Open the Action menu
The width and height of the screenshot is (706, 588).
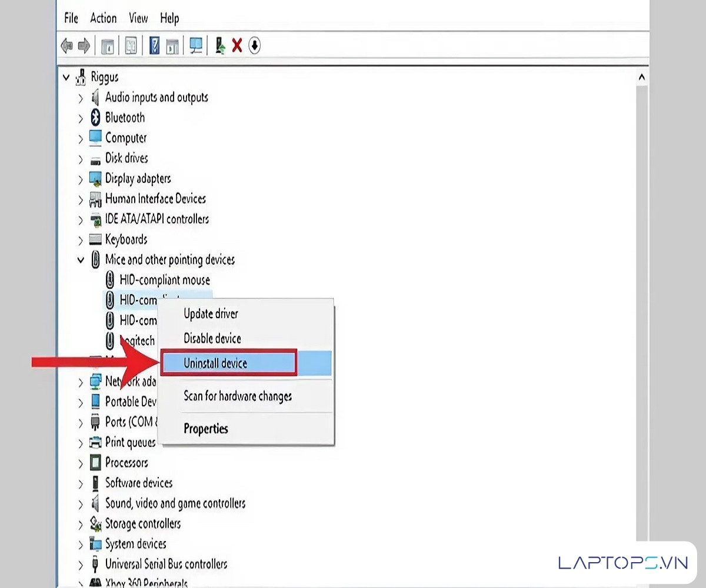tap(103, 18)
